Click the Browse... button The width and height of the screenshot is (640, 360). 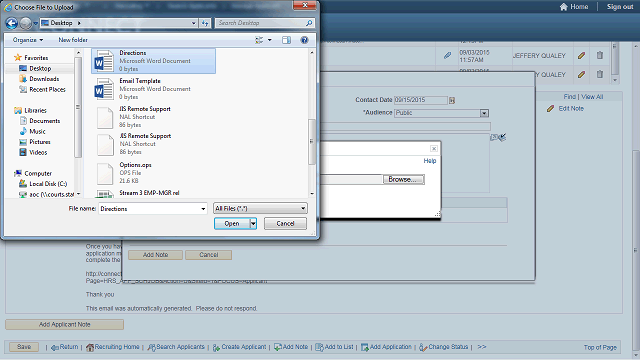403,180
